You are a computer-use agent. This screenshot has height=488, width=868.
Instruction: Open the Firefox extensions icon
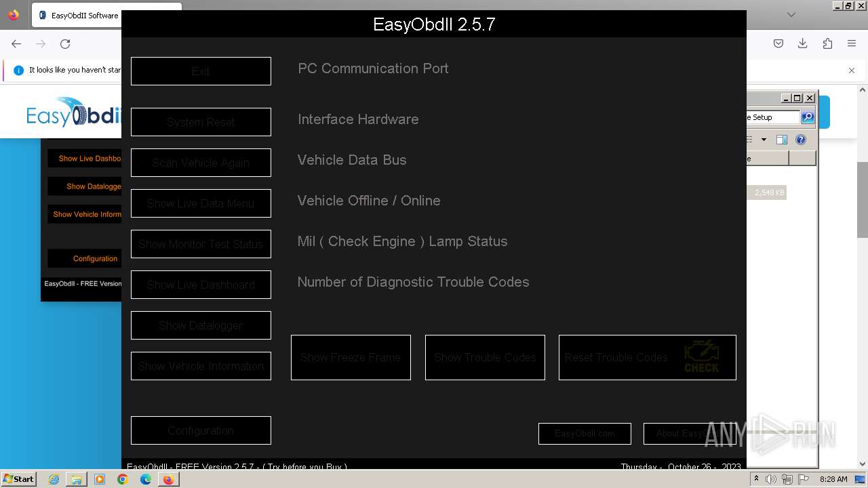point(827,43)
